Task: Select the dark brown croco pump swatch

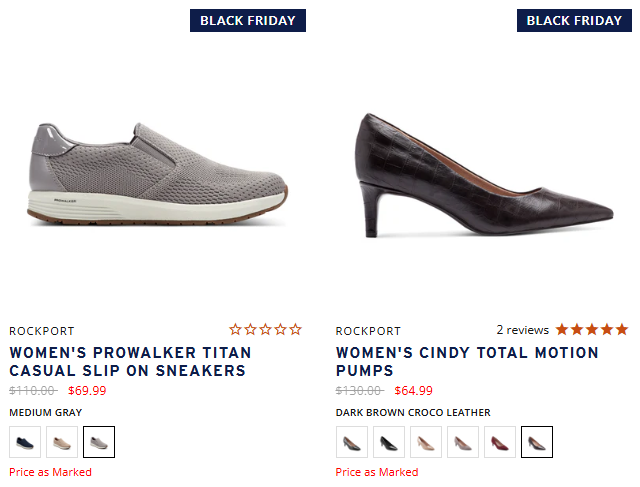Action: 537,441
